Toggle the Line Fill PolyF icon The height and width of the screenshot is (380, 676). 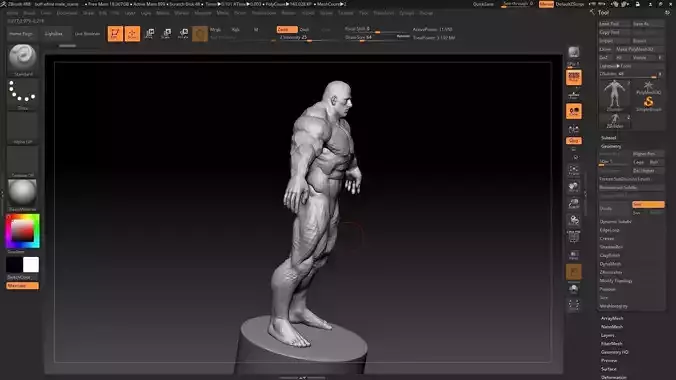pos(573,237)
